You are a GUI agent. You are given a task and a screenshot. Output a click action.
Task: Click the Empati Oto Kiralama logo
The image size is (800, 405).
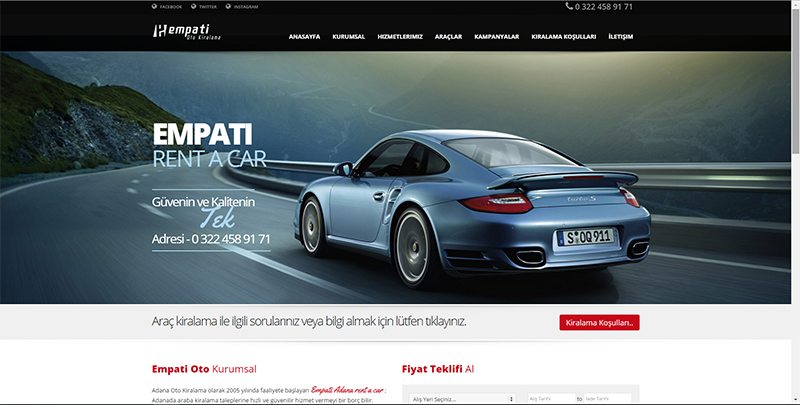[x=186, y=32]
